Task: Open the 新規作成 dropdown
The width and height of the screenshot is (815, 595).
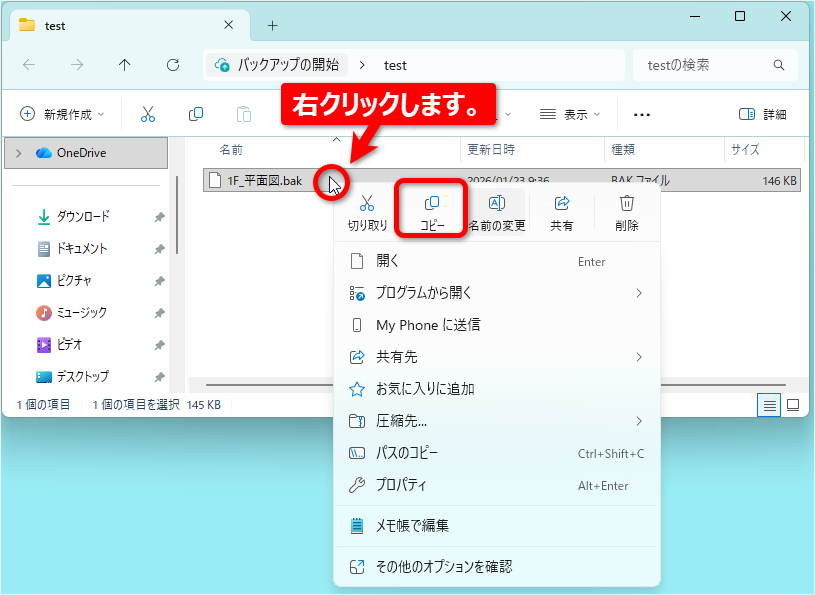Action: [x=62, y=114]
